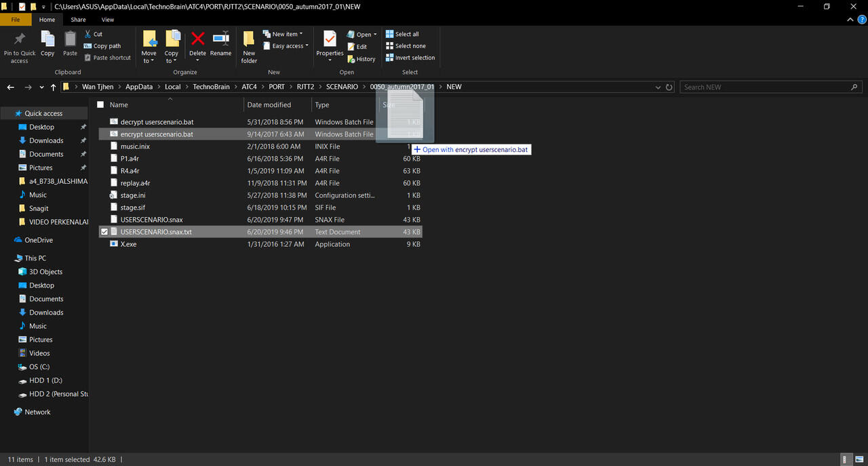Open History for the selected file
This screenshot has width=868, height=466.
pyautogui.click(x=362, y=59)
